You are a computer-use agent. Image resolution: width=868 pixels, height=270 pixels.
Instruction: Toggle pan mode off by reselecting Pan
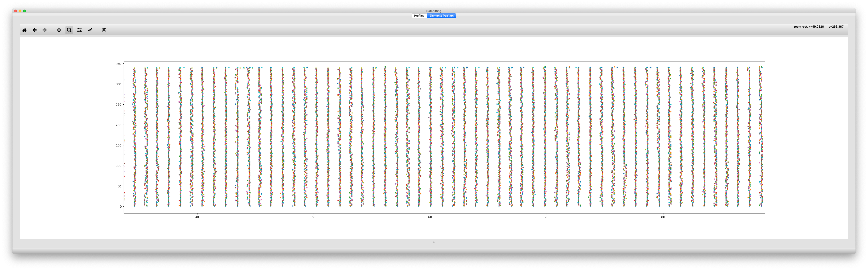(x=59, y=30)
